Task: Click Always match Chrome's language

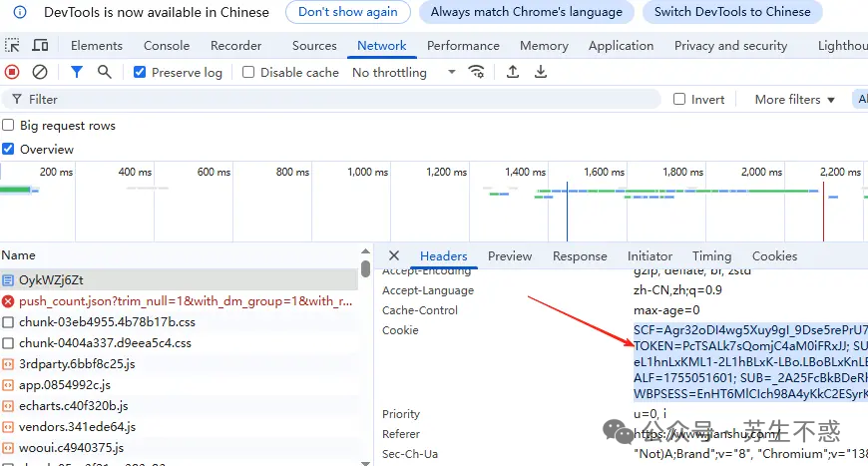Action: pyautogui.click(x=527, y=12)
